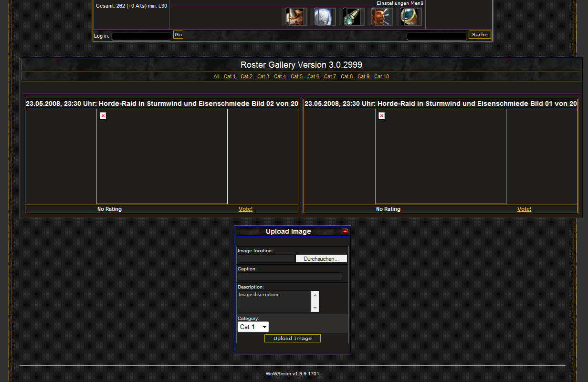
Task: Open the Cat 10 category link
Action: pos(381,77)
